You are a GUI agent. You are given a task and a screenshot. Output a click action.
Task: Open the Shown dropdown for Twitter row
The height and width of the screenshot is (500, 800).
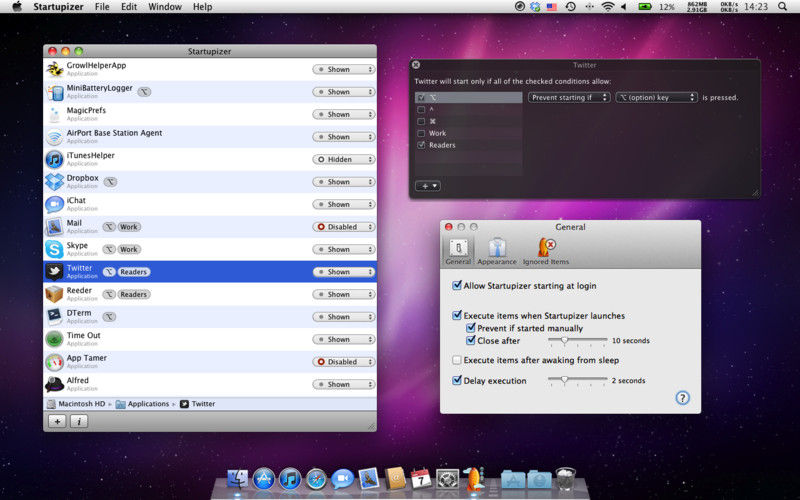click(344, 272)
